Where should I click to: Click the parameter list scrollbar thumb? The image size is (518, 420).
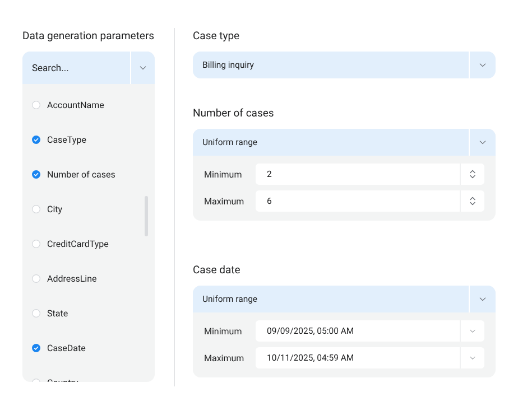pos(146,216)
